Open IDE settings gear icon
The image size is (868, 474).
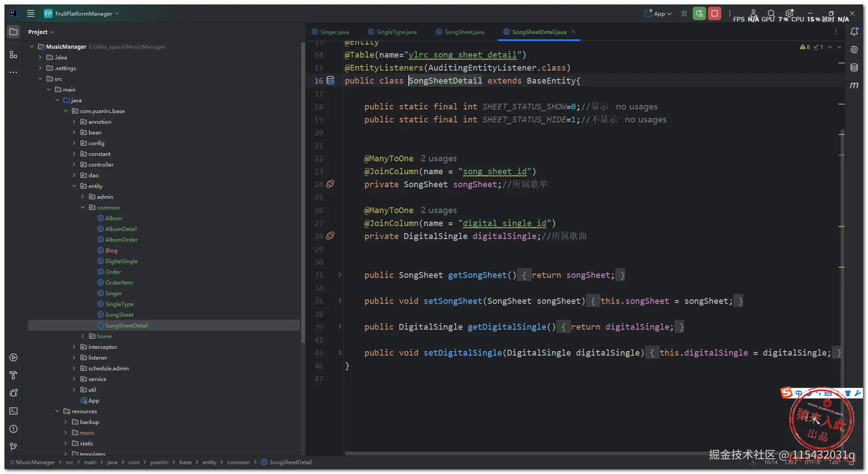(x=789, y=13)
